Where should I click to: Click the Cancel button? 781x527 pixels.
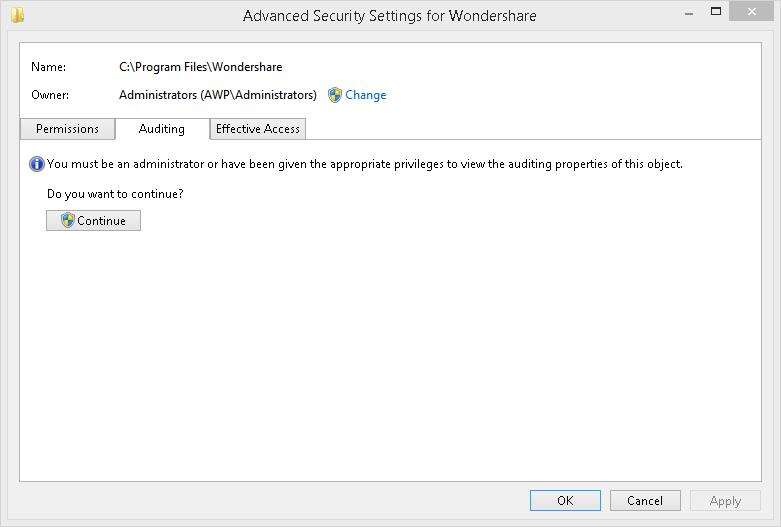[645, 501]
